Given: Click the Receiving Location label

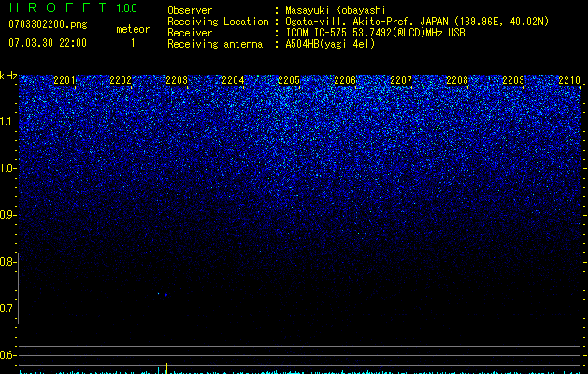Looking at the screenshot, I should pos(218,22).
